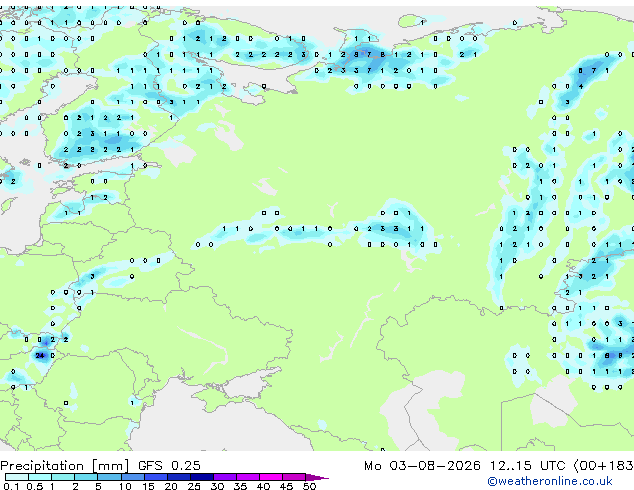
Task: Click the '40' legend scale label
Action: 263,486
